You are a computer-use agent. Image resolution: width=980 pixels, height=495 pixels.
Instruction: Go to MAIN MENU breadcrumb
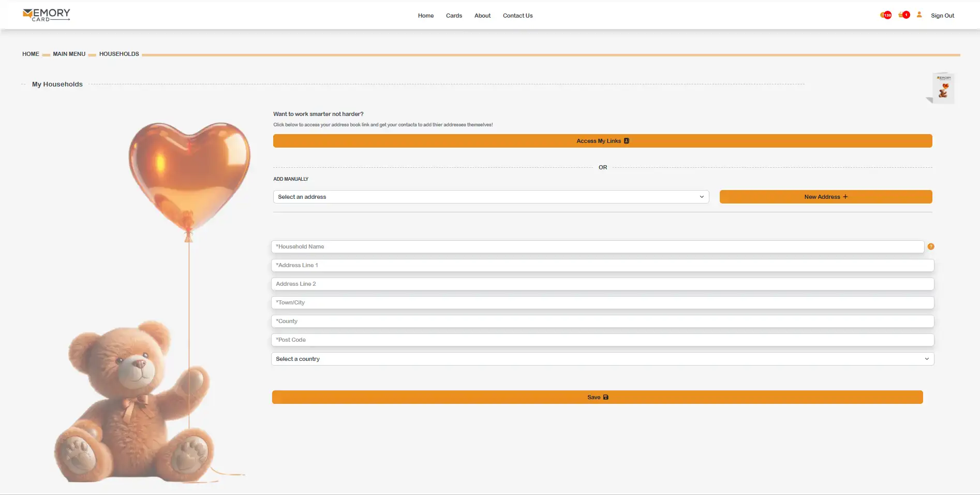(69, 54)
